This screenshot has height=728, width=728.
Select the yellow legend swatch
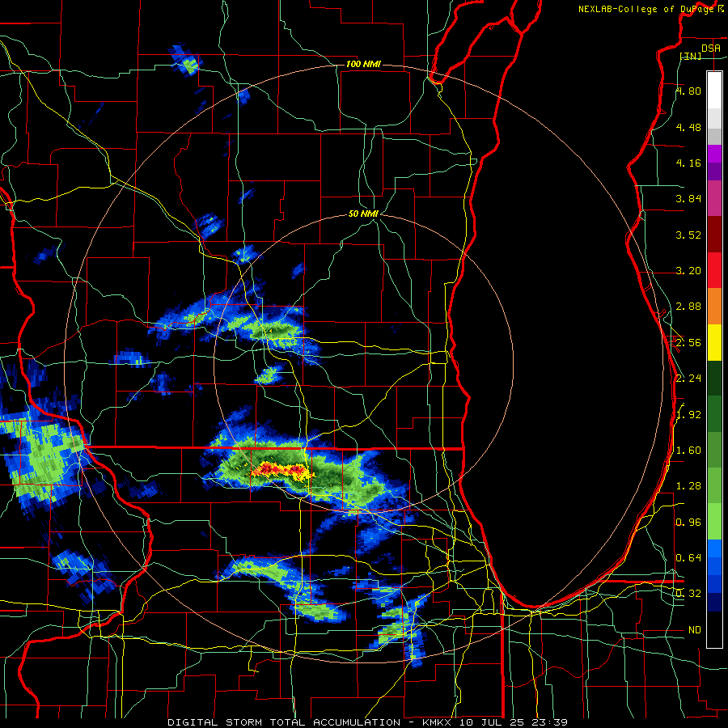coord(714,342)
